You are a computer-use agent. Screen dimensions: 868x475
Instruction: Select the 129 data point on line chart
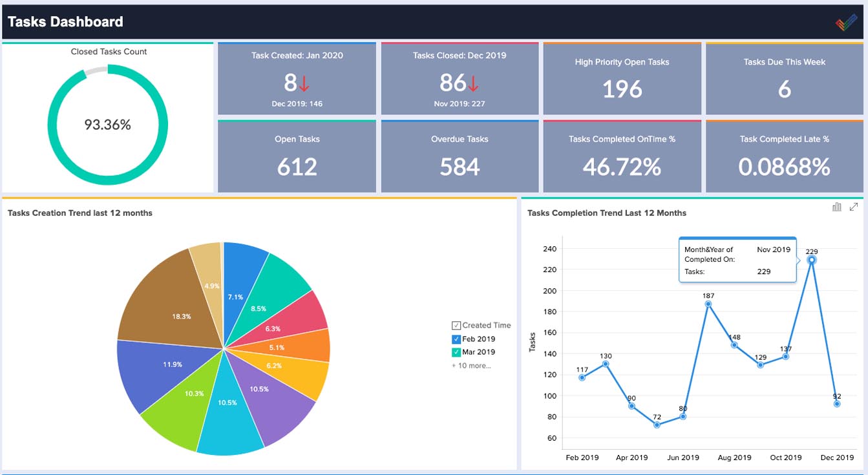pyautogui.click(x=760, y=365)
